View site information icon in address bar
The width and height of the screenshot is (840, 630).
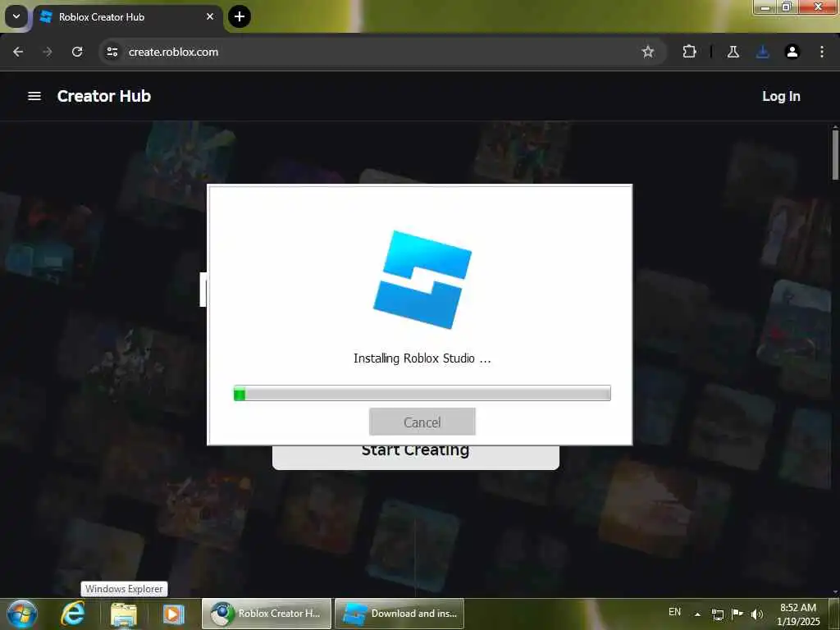tap(112, 52)
